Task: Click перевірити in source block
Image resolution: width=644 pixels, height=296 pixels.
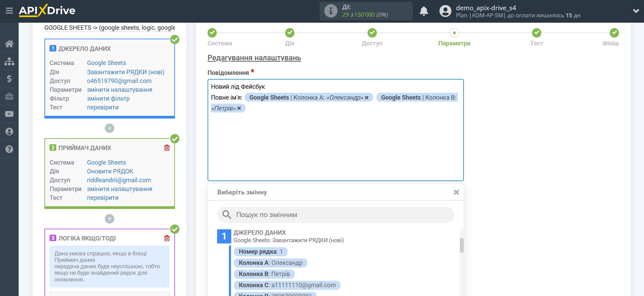Action: (x=103, y=107)
